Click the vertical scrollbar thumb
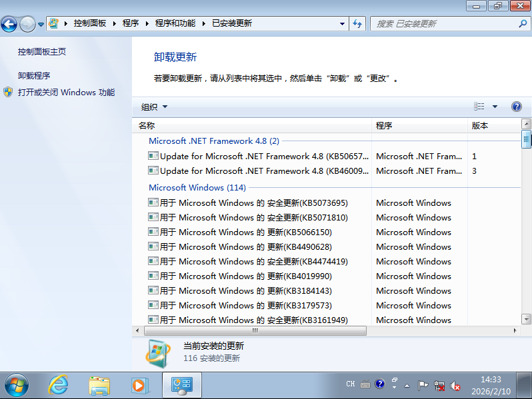 [x=526, y=139]
